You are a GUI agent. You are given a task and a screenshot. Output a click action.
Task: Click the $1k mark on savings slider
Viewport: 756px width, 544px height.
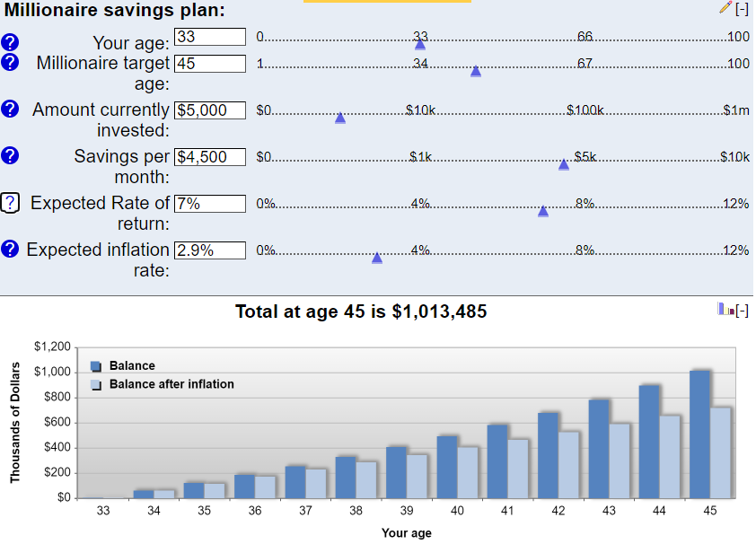point(420,156)
